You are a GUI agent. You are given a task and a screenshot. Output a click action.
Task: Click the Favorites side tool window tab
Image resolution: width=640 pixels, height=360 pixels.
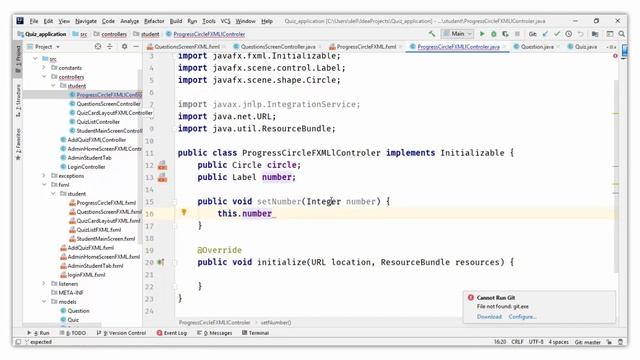click(18, 144)
